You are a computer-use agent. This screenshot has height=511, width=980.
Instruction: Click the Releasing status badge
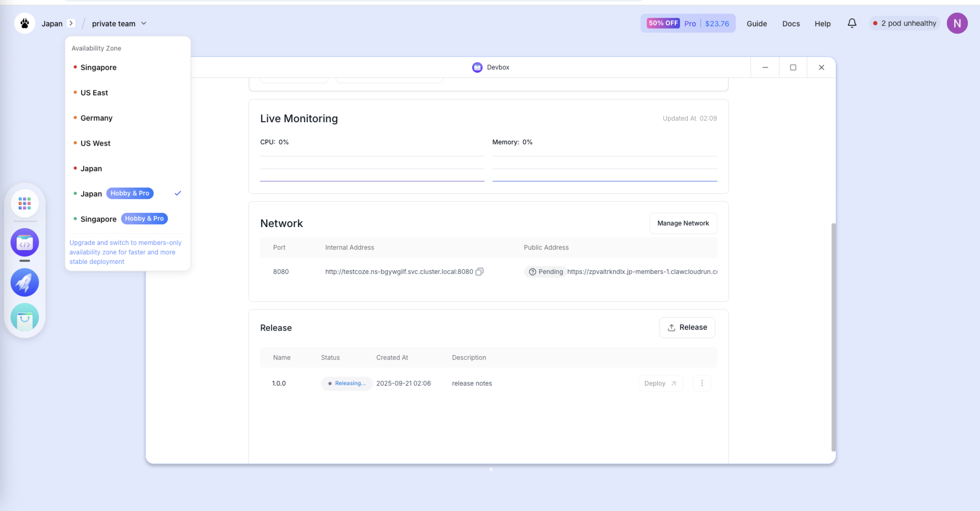[x=347, y=384]
